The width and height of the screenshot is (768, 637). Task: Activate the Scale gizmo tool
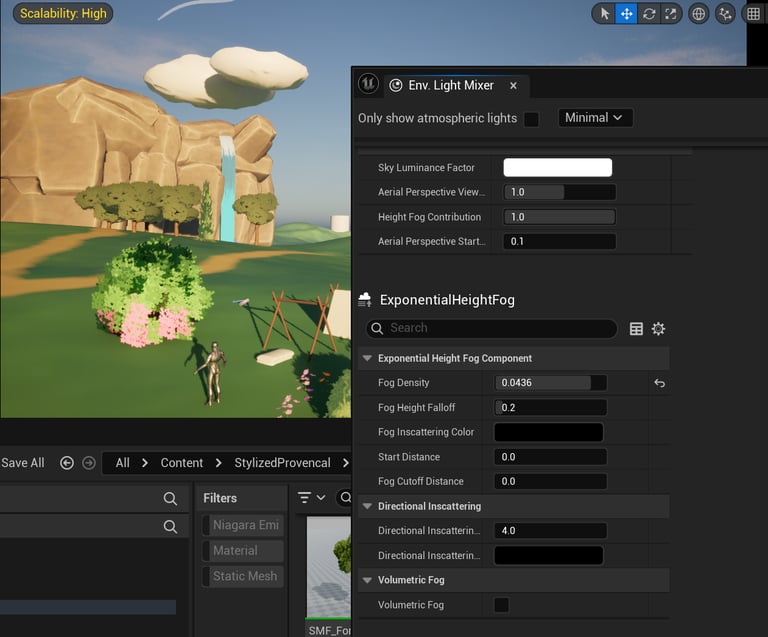tap(671, 14)
